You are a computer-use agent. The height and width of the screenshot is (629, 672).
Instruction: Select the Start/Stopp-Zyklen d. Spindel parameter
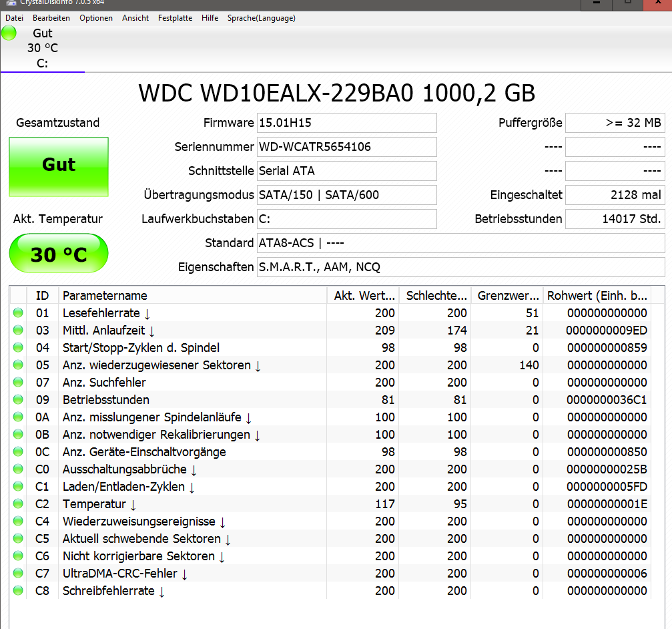point(141,348)
